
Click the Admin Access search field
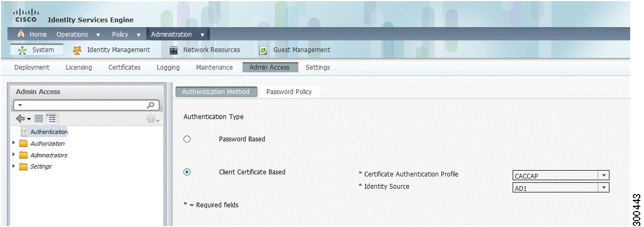pos(86,106)
